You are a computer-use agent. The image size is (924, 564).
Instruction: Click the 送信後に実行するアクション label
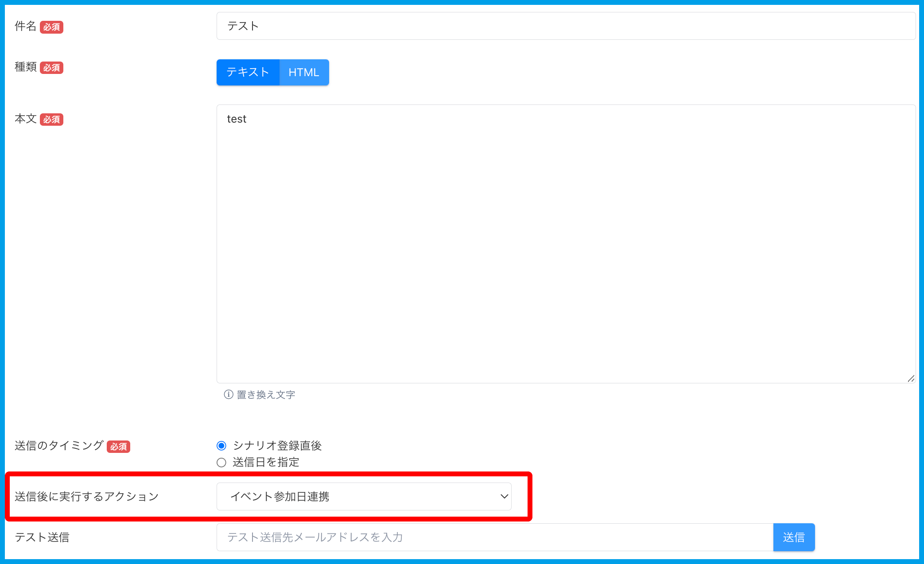coord(87,496)
